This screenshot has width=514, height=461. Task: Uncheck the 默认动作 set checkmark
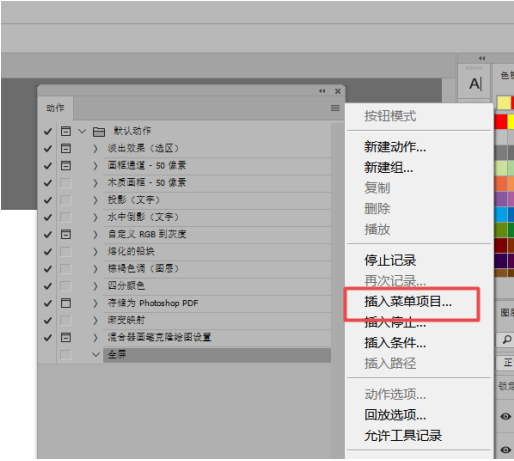click(48, 131)
